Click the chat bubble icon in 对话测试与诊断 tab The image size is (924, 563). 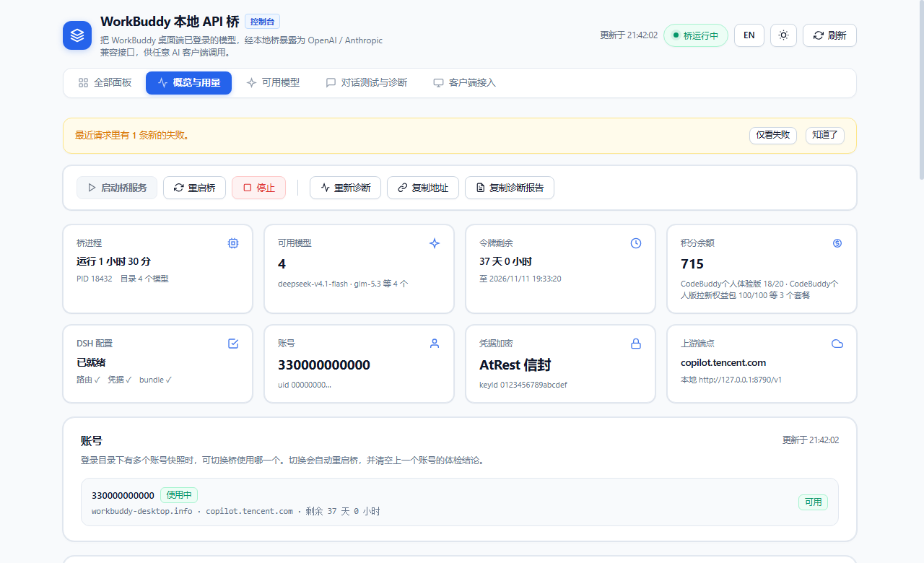click(x=331, y=83)
